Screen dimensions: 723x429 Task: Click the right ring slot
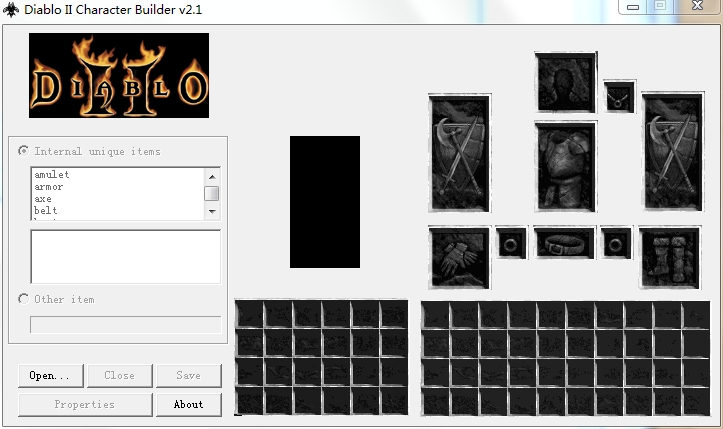(x=616, y=243)
